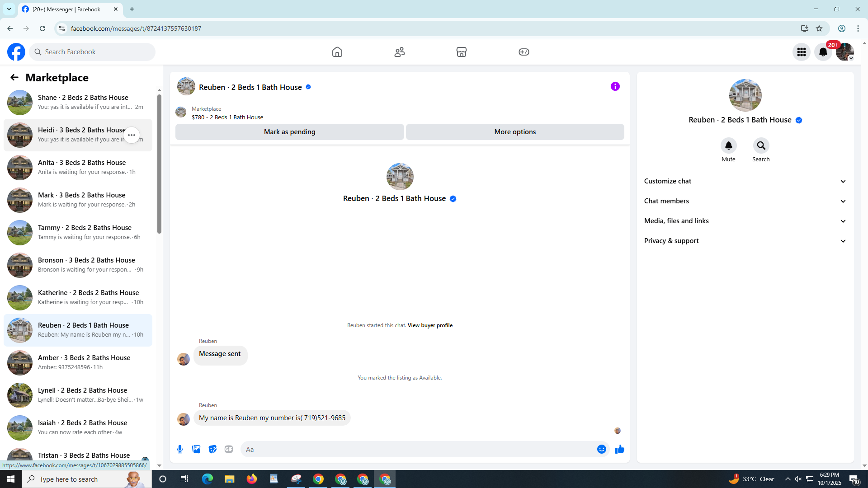Reload the page in Chrome
The width and height of the screenshot is (868, 488).
(x=42, y=28)
